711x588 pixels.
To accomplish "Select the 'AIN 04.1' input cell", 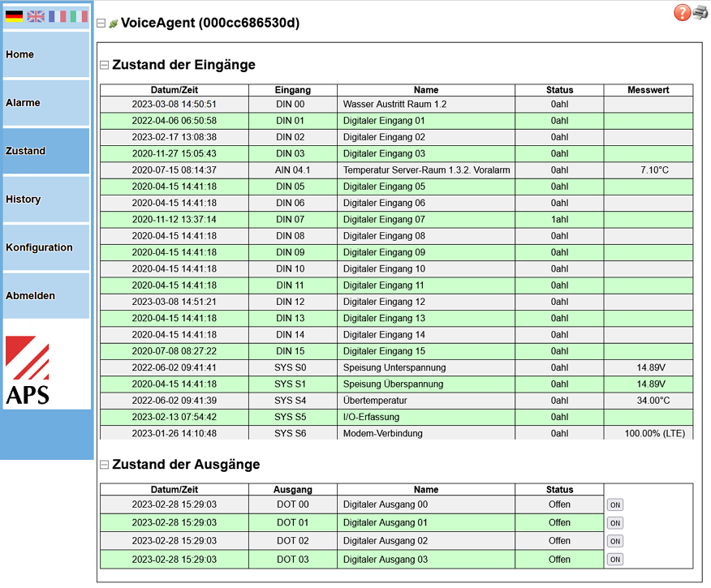I will [293, 170].
